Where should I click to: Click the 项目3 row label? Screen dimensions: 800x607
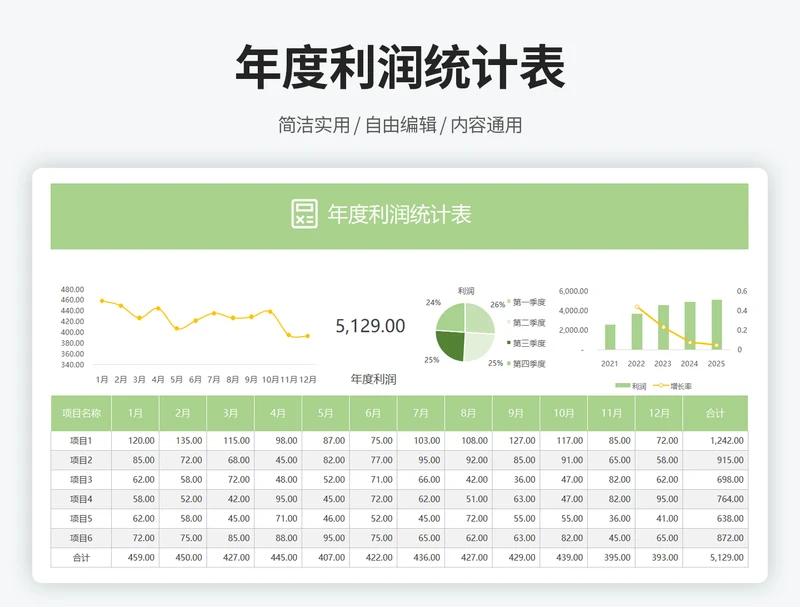(81, 479)
